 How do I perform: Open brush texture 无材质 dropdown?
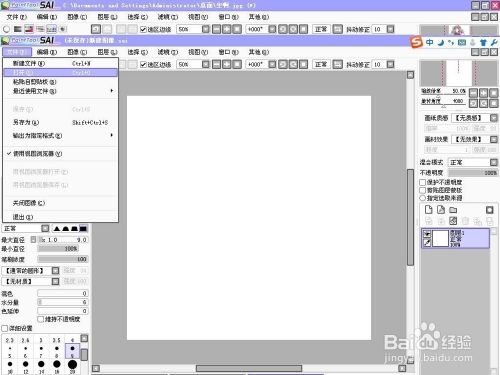(55, 282)
